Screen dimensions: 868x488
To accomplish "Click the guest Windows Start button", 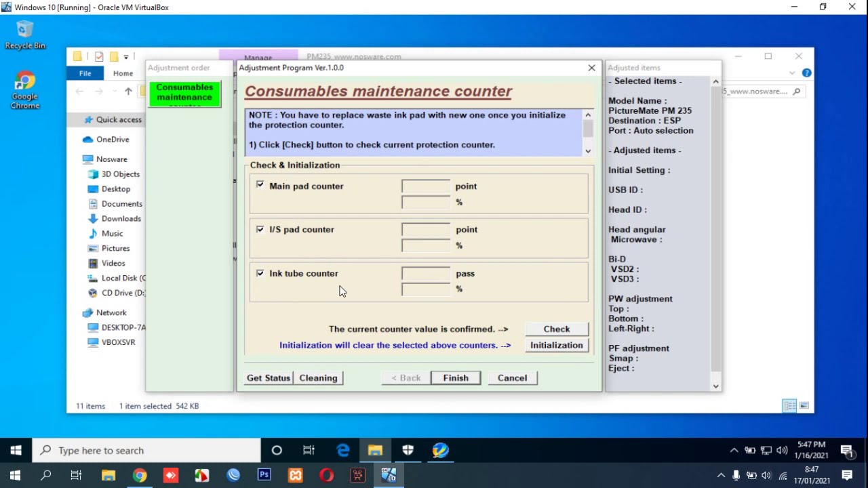I will (16, 450).
